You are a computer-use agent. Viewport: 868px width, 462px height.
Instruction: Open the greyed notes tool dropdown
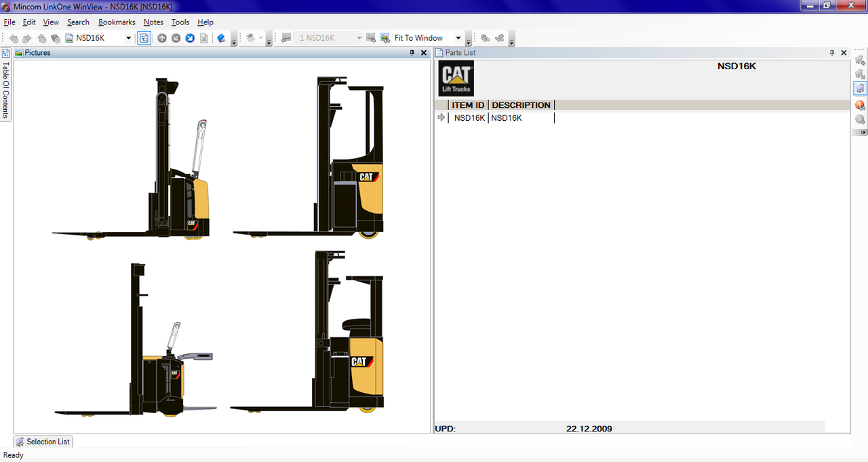(x=260, y=38)
